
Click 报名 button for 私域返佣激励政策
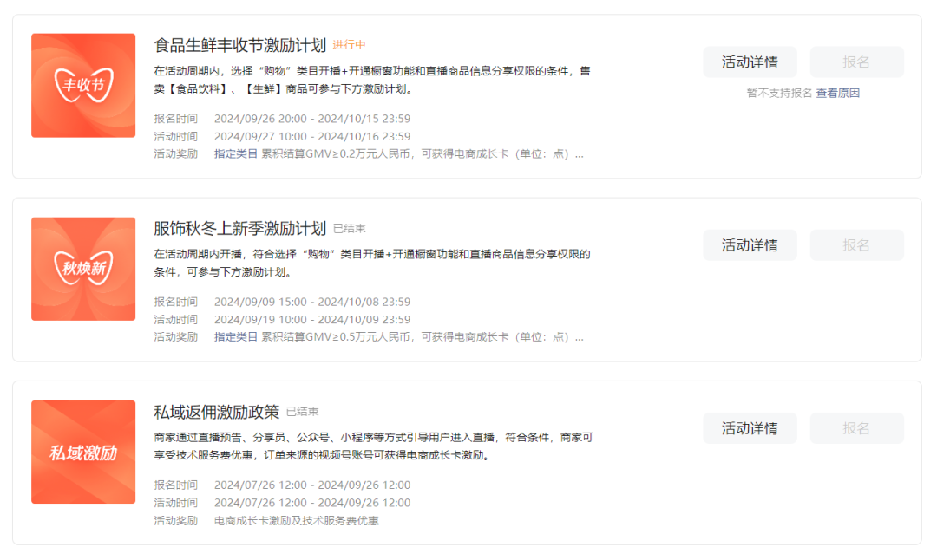856,428
